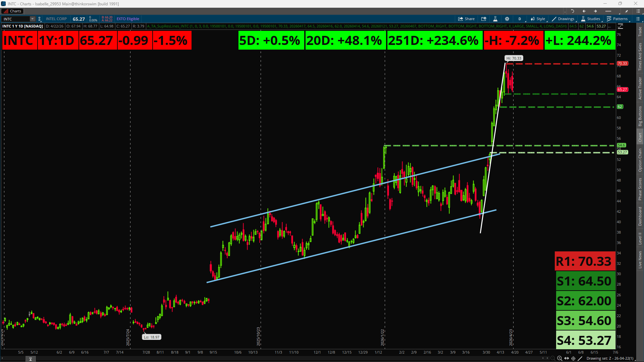The width and height of the screenshot is (644, 362).
Task: Click the bottom horizontal scrollbar handle
Action: coord(31,359)
